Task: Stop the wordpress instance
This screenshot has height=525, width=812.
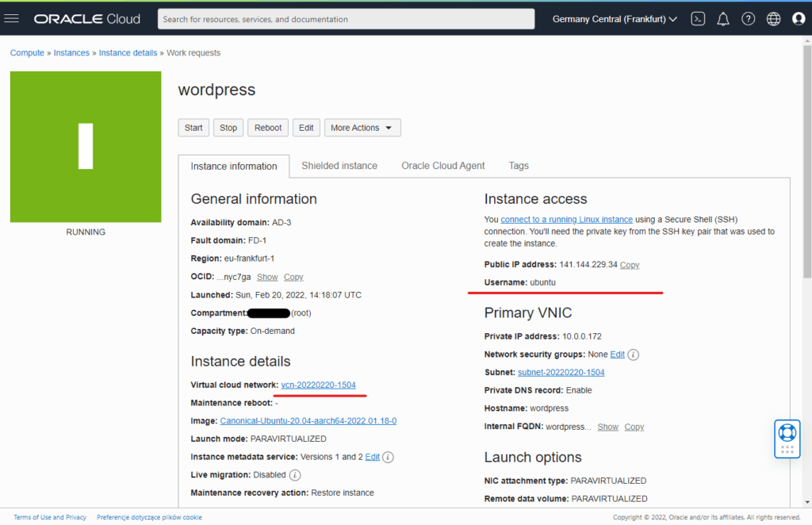Action: pyautogui.click(x=228, y=128)
